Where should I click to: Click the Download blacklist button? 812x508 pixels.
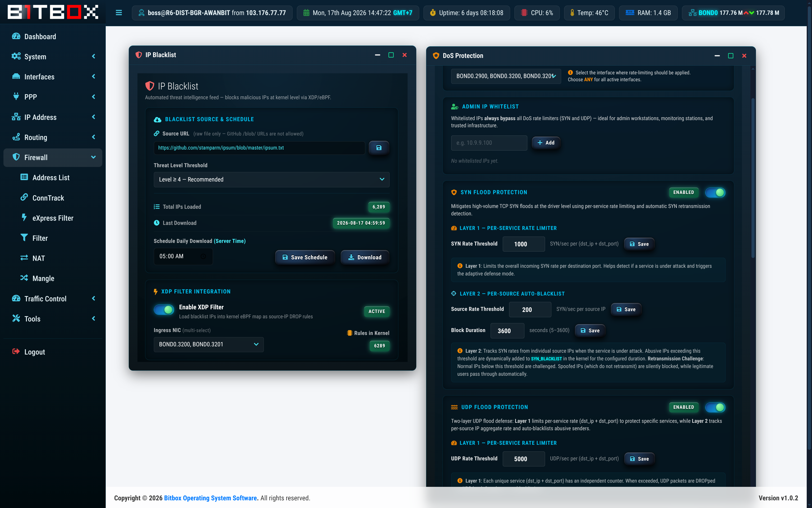(365, 257)
